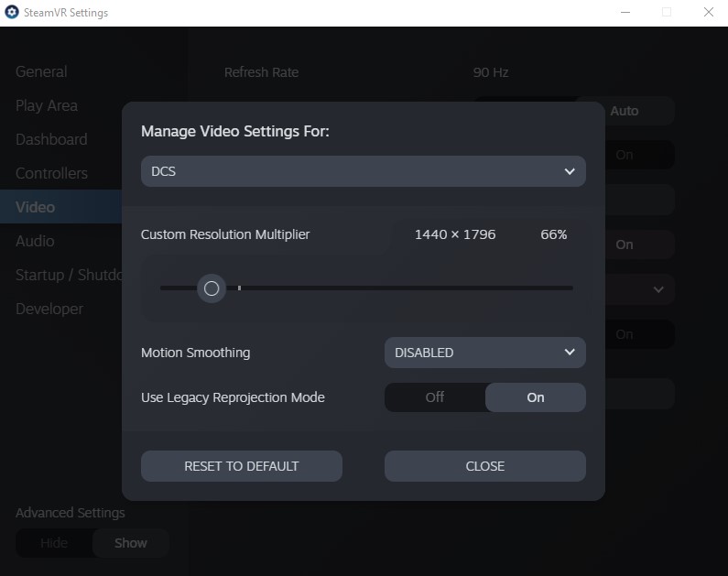Screen dimensions: 728x576
Task: Open the General settings tab
Action: point(41,72)
